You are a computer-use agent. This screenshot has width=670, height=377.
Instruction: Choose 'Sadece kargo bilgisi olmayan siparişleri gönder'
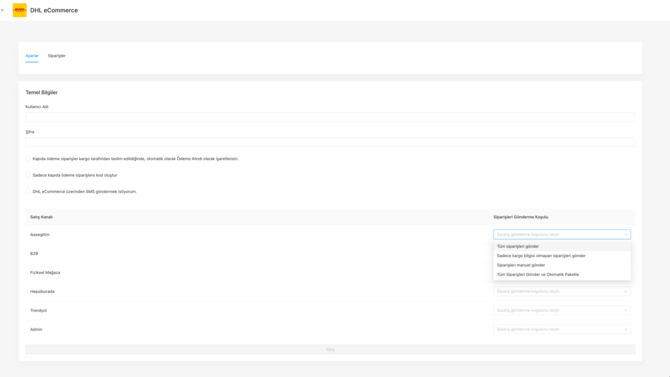point(562,256)
